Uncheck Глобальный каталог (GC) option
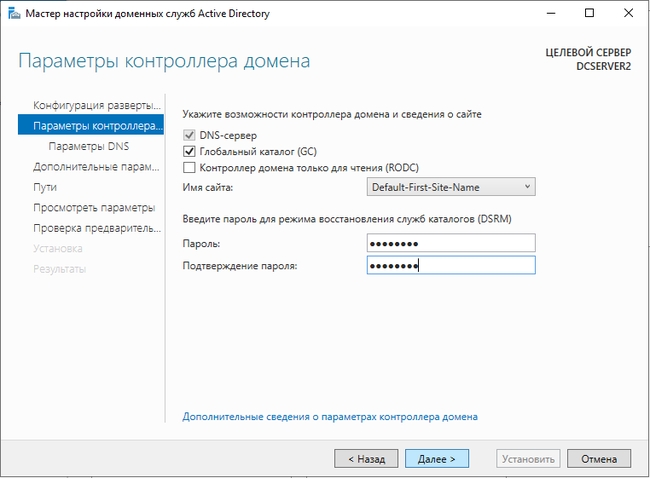This screenshot has width=650, height=478. coord(189,151)
